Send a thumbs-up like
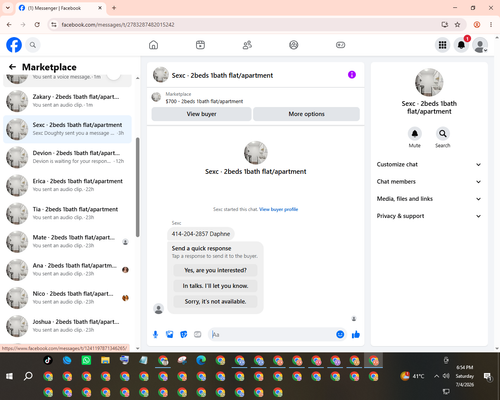Viewport: 500px width, 400px height. 356,334
